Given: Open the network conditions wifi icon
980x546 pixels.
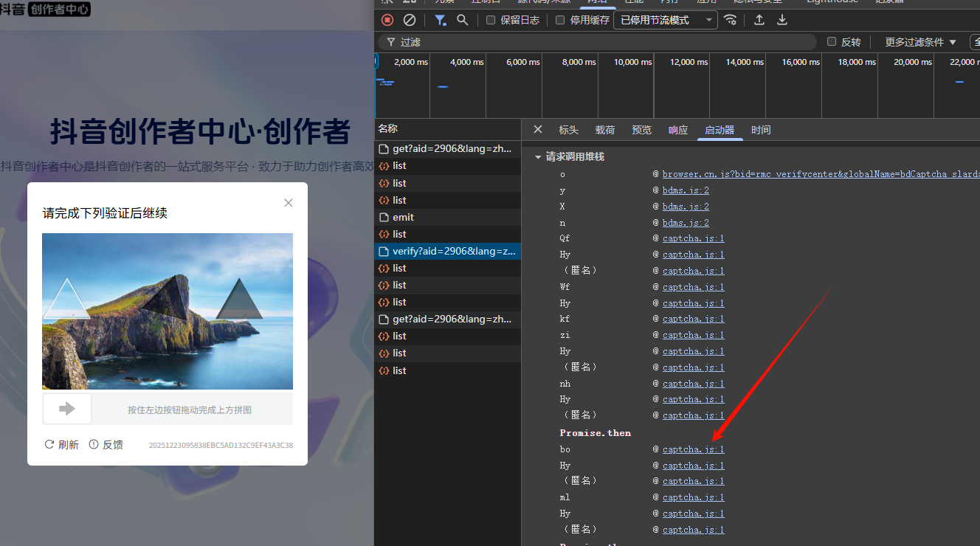Looking at the screenshot, I should coord(730,20).
